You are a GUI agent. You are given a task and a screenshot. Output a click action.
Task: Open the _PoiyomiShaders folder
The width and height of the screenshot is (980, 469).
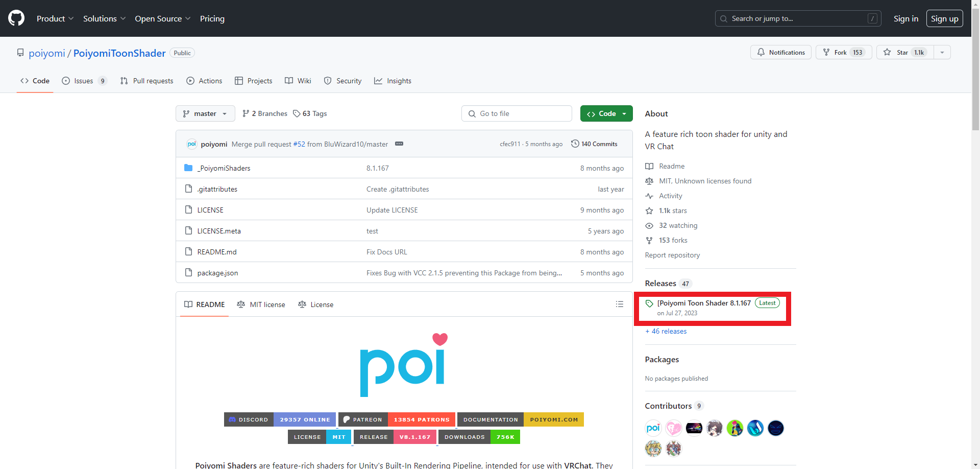tap(224, 168)
